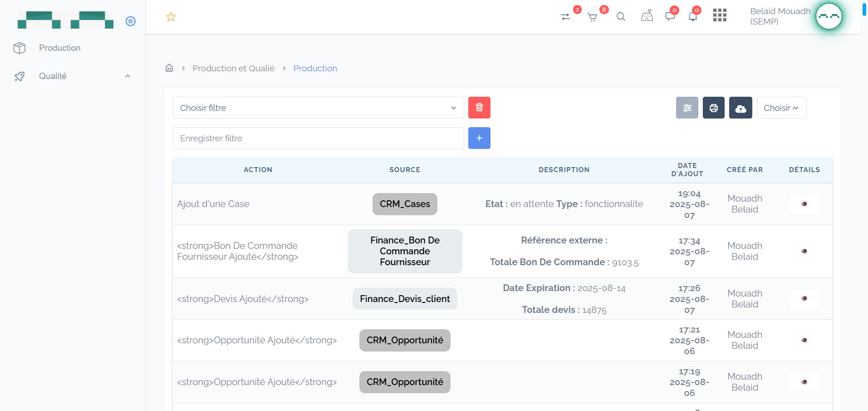Click the blue plus save filter button
The image size is (868, 411).
point(479,138)
